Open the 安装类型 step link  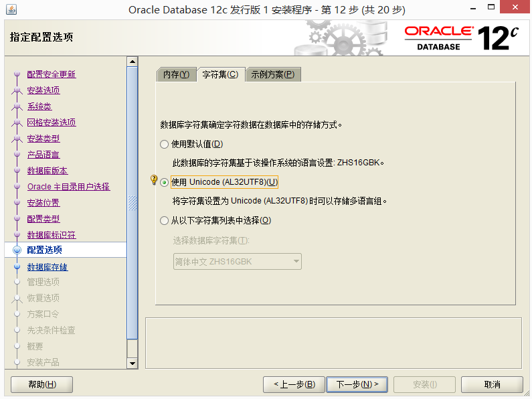(x=43, y=139)
